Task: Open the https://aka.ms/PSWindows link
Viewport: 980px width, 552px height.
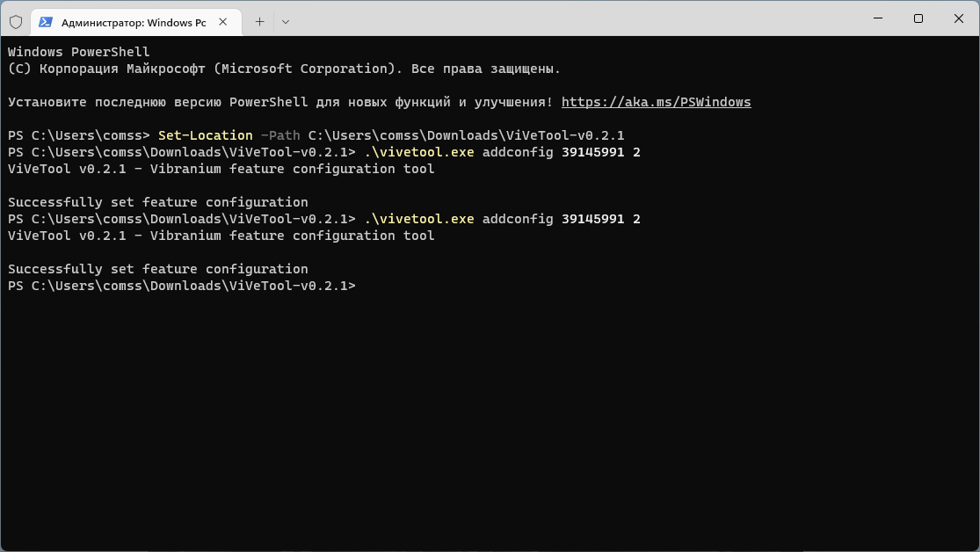Action: (x=656, y=102)
